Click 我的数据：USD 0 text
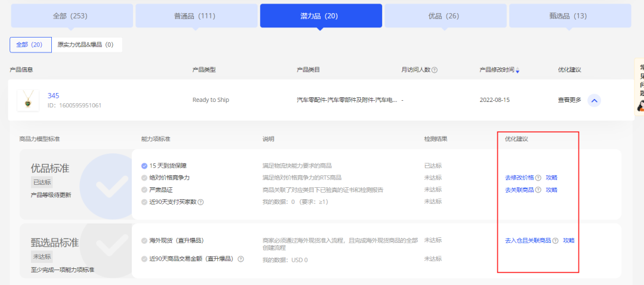This screenshot has width=644, height=285. [x=285, y=260]
